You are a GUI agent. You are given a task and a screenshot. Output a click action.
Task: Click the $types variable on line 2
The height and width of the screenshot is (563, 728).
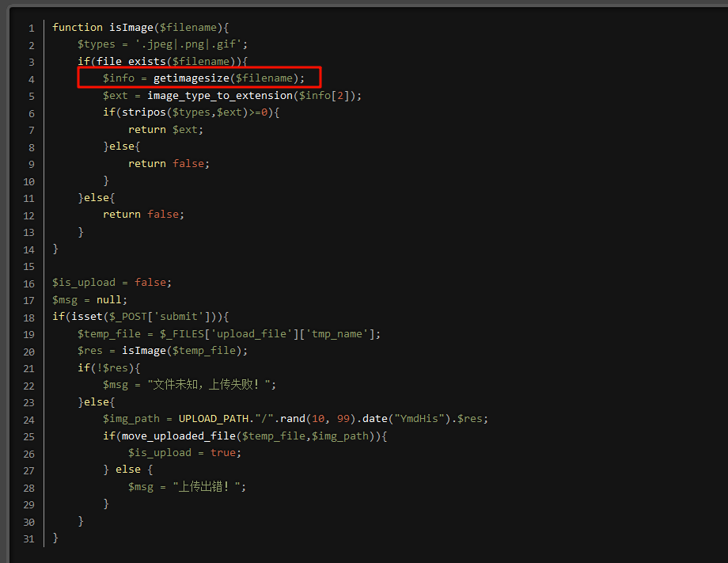click(x=96, y=44)
